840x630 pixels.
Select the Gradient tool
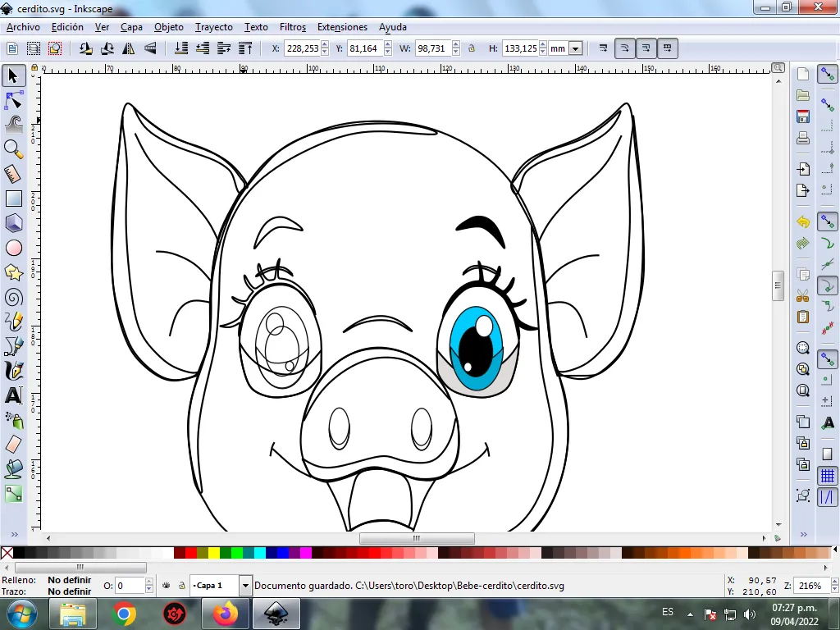point(13,493)
